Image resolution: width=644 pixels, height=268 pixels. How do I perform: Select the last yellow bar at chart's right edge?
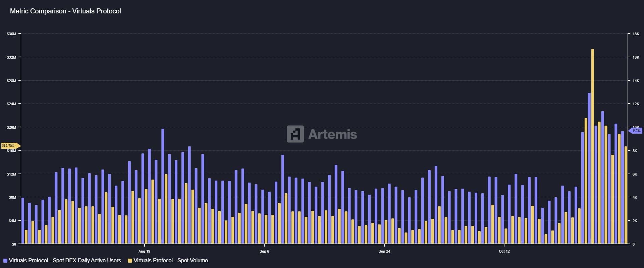pyautogui.click(x=626, y=195)
